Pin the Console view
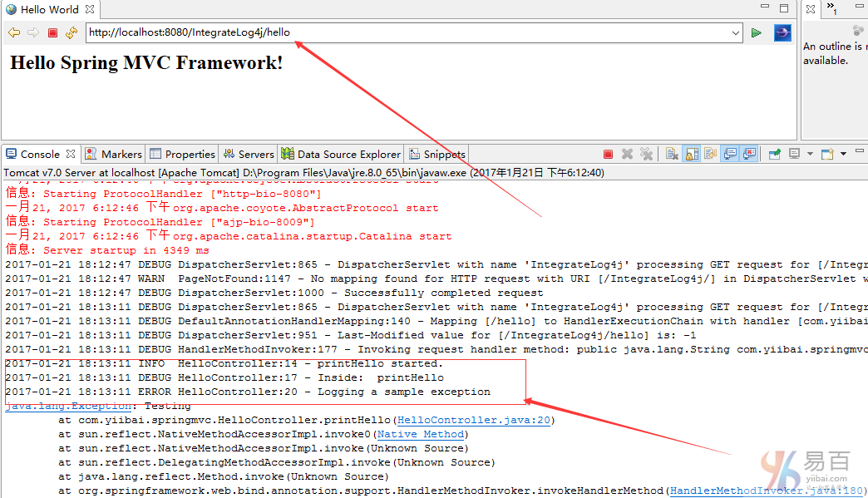Image resolution: width=868 pixels, height=498 pixels. [x=774, y=154]
